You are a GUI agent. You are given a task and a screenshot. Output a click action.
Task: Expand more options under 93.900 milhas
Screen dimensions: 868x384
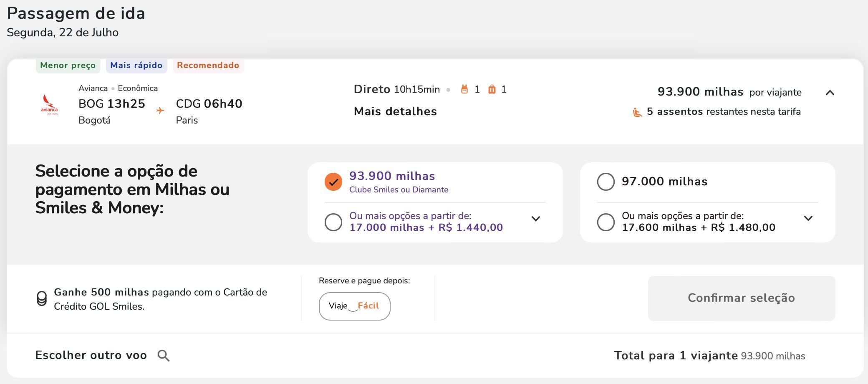[536, 219]
